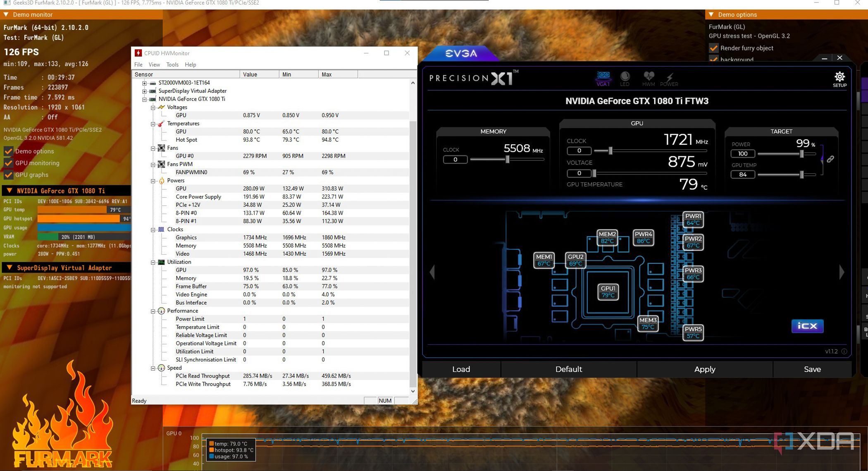Click the Performance gauge icon in HWMonitor
This screenshot has height=471, width=868.
click(161, 311)
